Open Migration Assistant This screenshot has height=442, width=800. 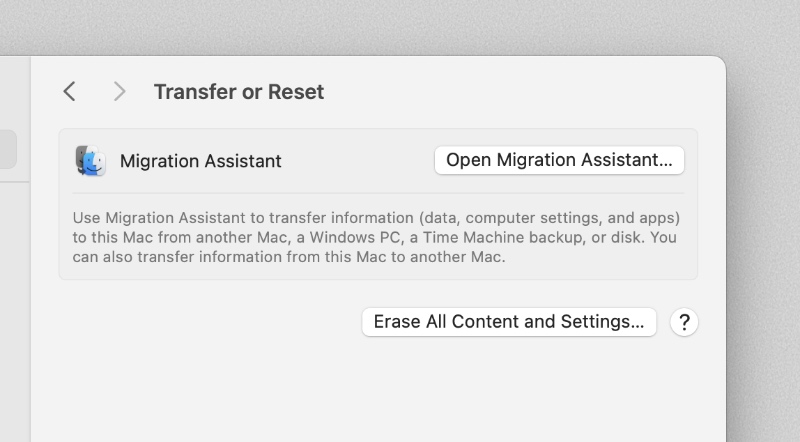[559, 160]
